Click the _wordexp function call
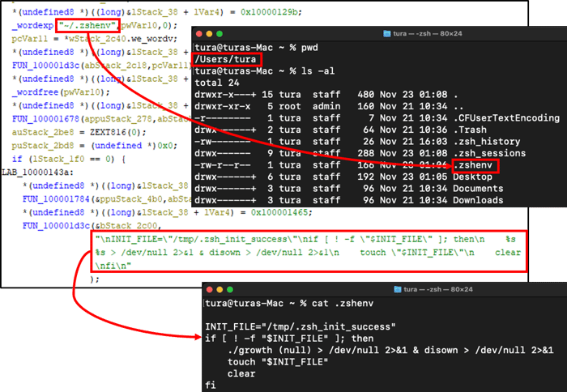 pos(32,26)
